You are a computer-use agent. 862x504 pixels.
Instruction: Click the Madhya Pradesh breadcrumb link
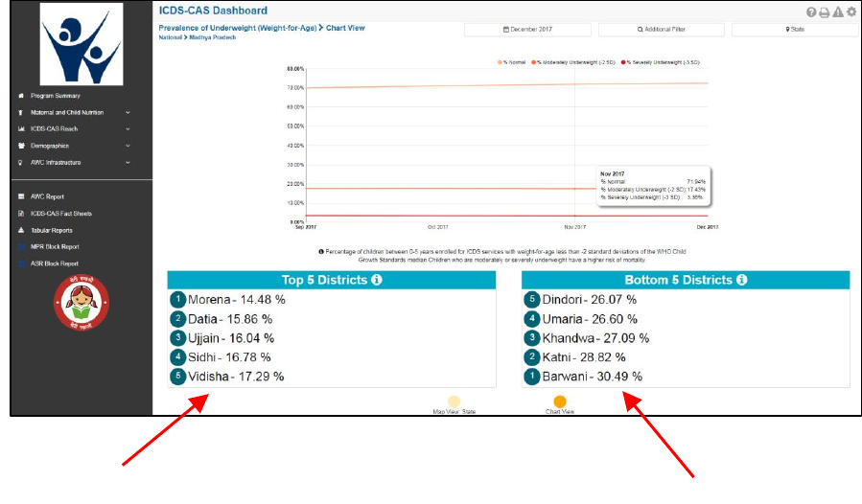point(212,37)
